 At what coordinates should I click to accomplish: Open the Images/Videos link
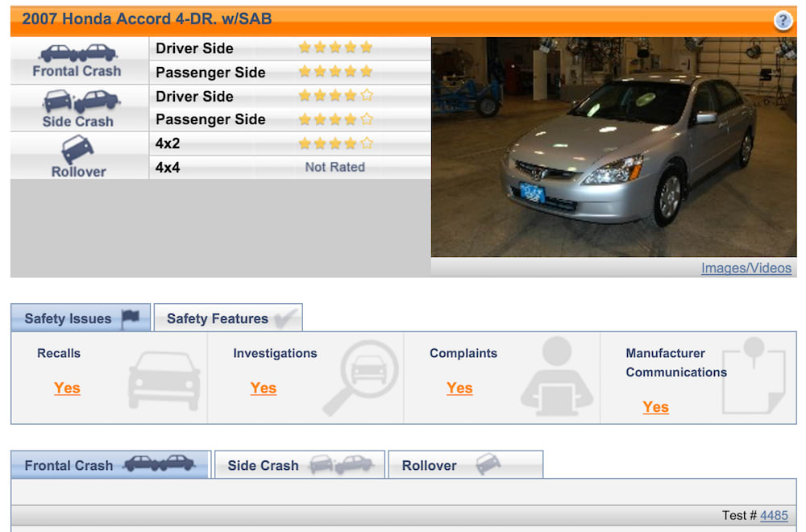coord(746,268)
